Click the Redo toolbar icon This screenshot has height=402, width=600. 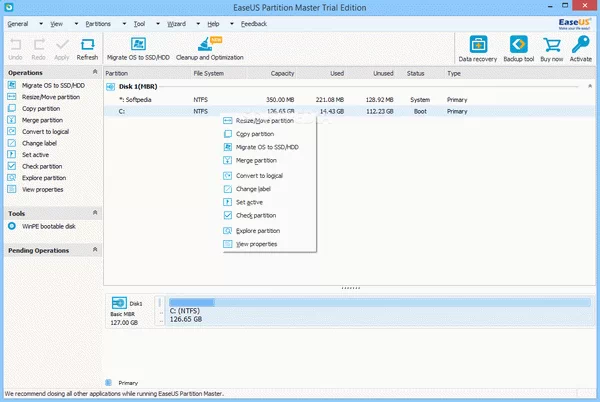click(x=39, y=49)
